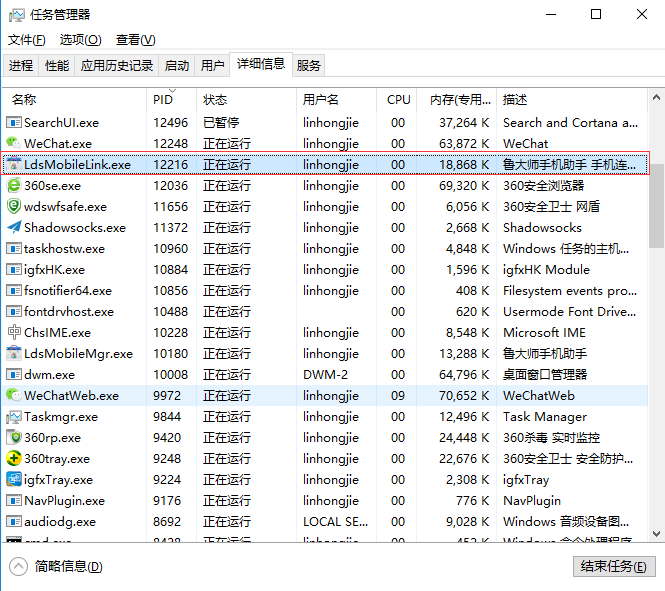665x591 pixels.
Task: Click the 360安全浏览器 description
Action: [x=544, y=186]
